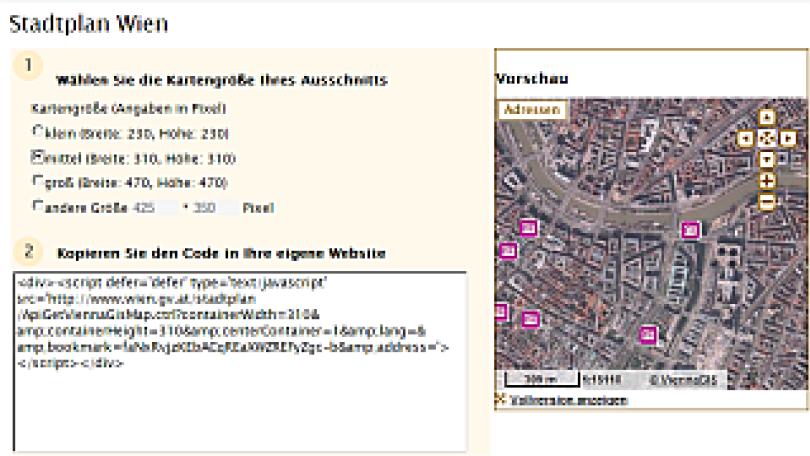810x456 pixels.
Task: Zoom in with the plus icon
Action: (767, 181)
